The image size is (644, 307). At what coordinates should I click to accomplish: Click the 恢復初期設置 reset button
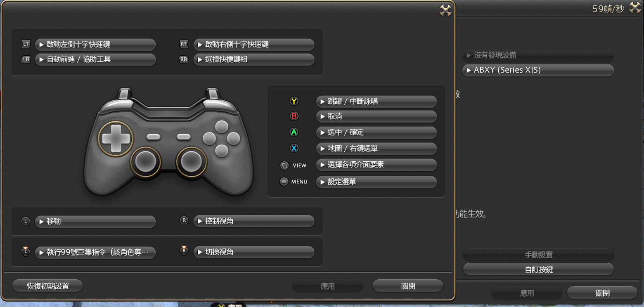pyautogui.click(x=47, y=285)
